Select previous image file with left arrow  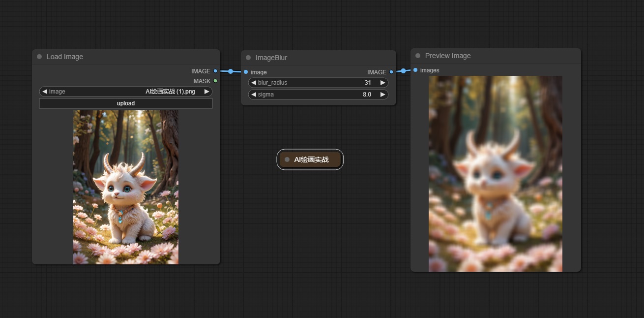(x=45, y=92)
